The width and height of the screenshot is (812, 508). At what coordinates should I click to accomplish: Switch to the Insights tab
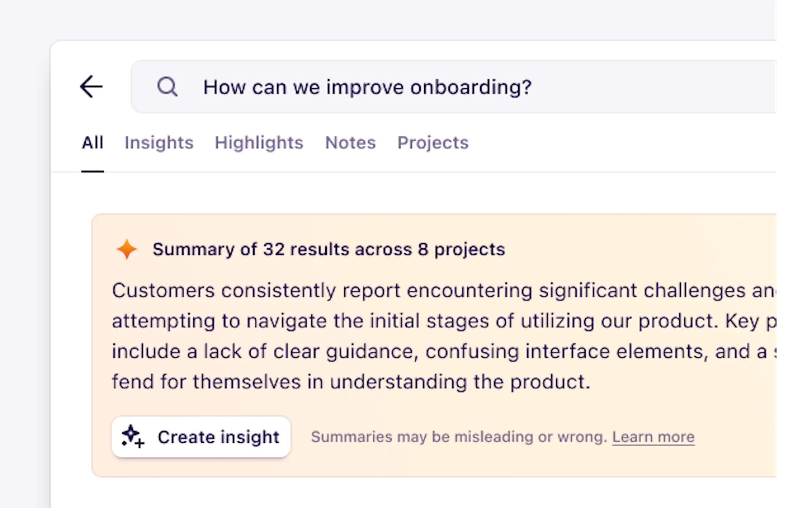pos(159,142)
